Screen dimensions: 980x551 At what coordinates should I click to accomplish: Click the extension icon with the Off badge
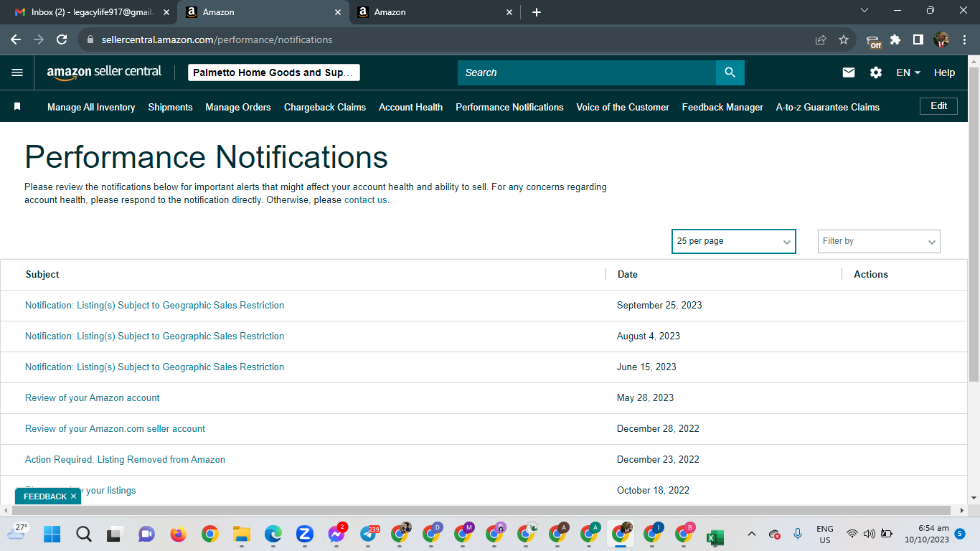[873, 41]
